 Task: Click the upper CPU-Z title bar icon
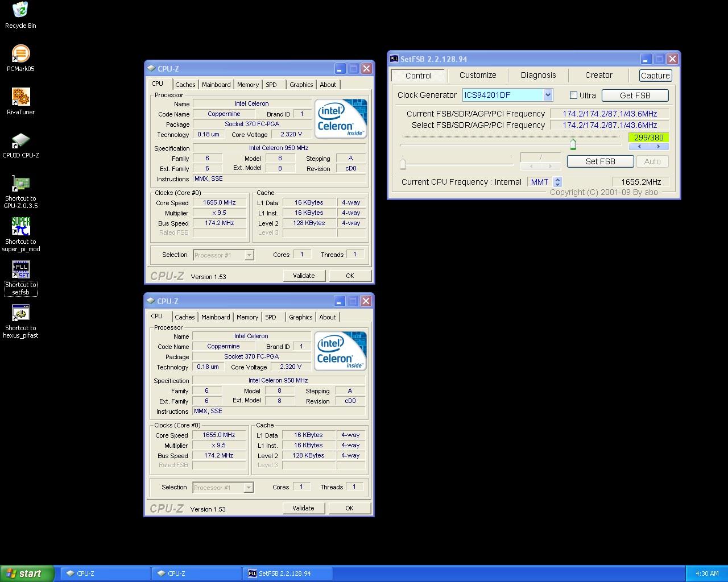[151, 68]
